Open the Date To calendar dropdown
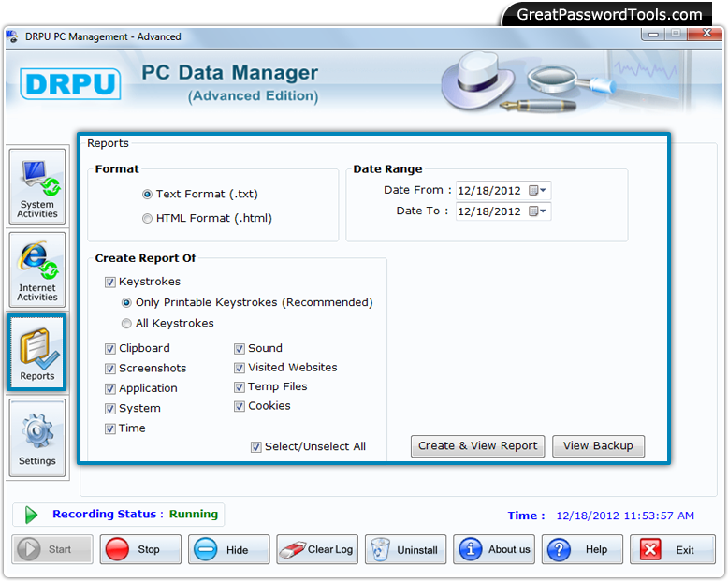Image resolution: width=728 pixels, height=581 pixels. pyautogui.click(x=538, y=211)
